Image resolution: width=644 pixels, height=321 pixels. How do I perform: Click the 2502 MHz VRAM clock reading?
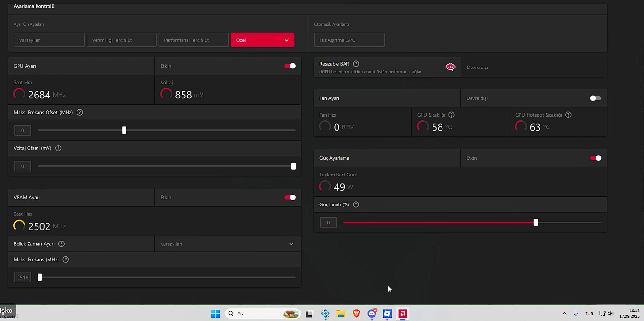point(47,226)
